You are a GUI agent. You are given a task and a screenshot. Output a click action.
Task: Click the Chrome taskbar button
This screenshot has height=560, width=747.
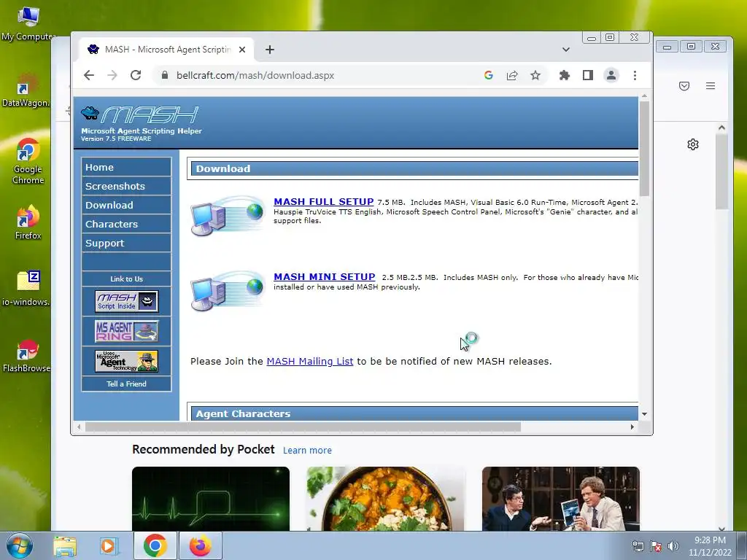[x=155, y=545]
